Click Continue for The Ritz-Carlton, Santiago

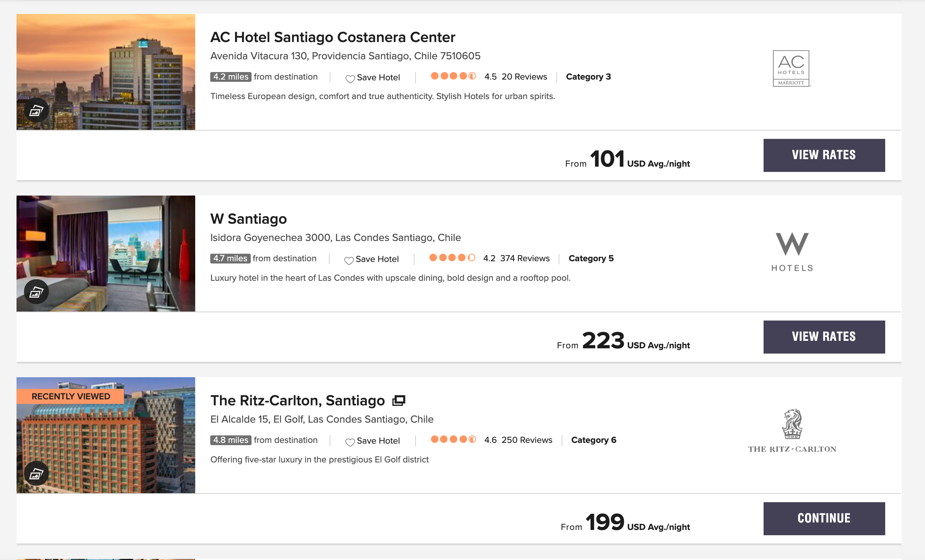coord(824,519)
